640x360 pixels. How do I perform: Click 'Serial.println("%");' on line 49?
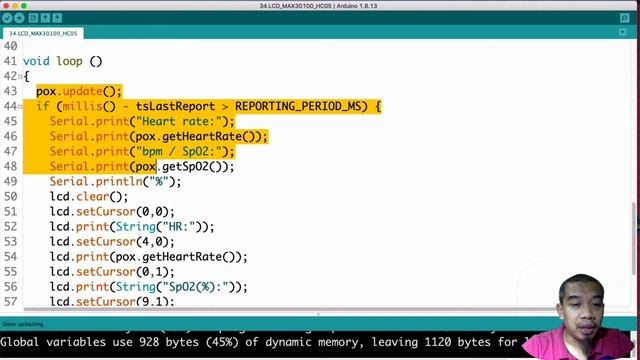coord(116,182)
